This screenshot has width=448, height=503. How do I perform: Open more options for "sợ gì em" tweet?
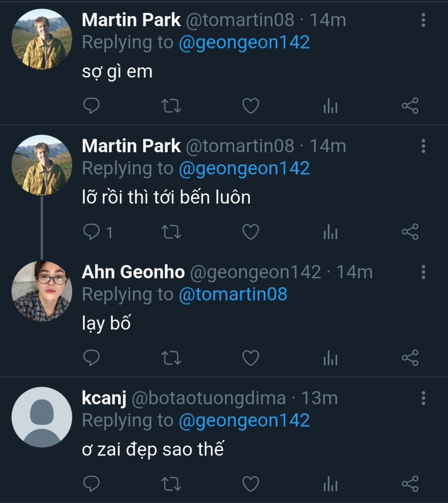[423, 20]
